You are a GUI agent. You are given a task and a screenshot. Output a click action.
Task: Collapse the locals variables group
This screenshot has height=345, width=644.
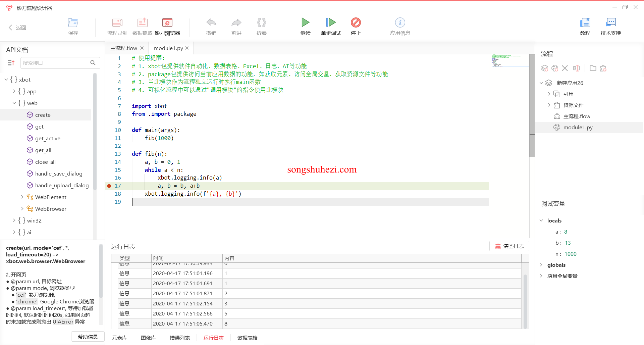(541, 220)
